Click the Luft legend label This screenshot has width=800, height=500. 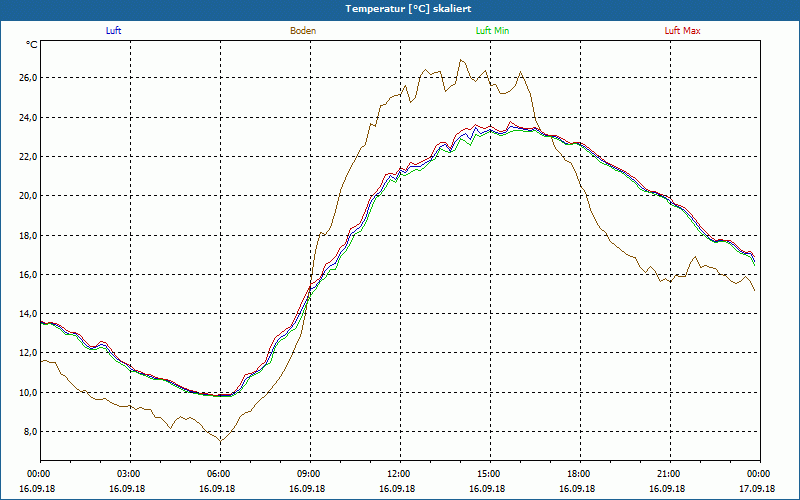tap(113, 31)
